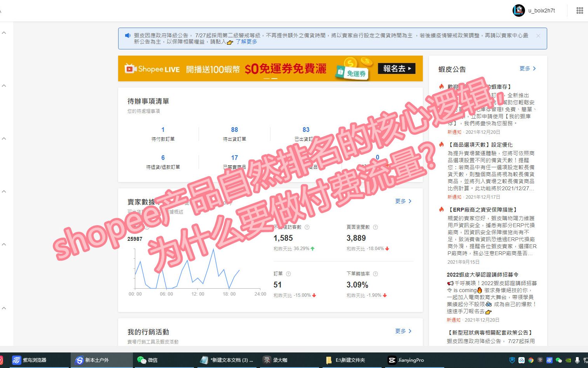588x368 pixels.
Task: Click the WeChat icon in system tray
Action: coord(559,360)
